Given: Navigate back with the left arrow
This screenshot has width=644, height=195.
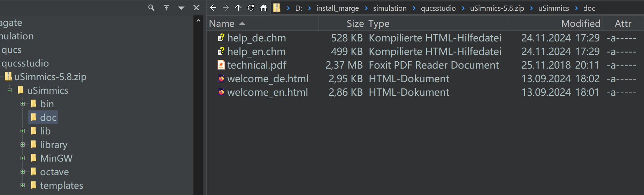Looking at the screenshot, I should (213, 8).
